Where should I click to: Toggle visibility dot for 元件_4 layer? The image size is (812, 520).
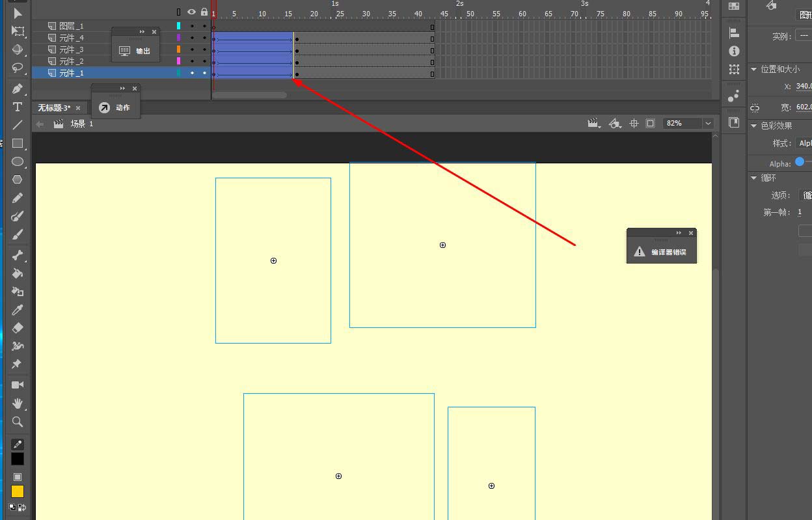(192, 38)
